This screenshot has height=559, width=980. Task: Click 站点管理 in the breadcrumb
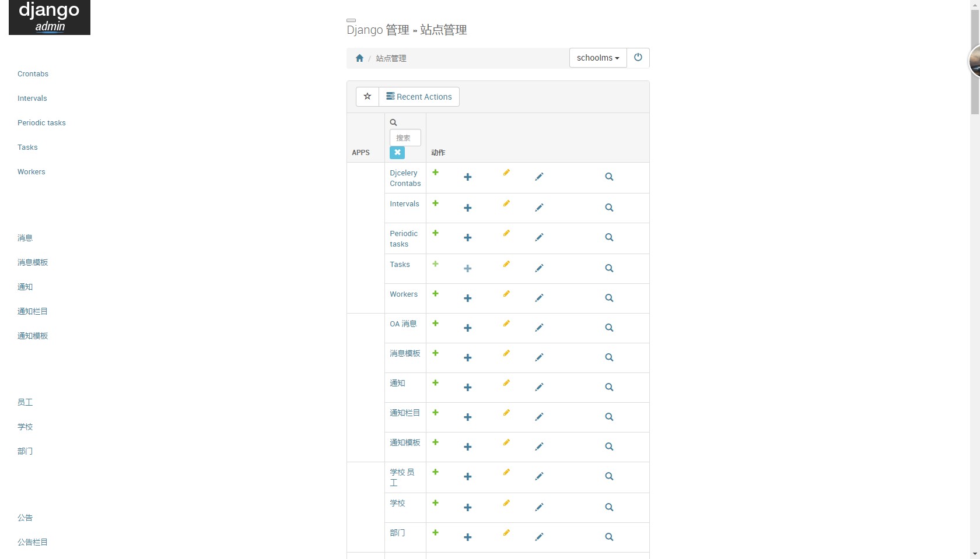coord(391,58)
